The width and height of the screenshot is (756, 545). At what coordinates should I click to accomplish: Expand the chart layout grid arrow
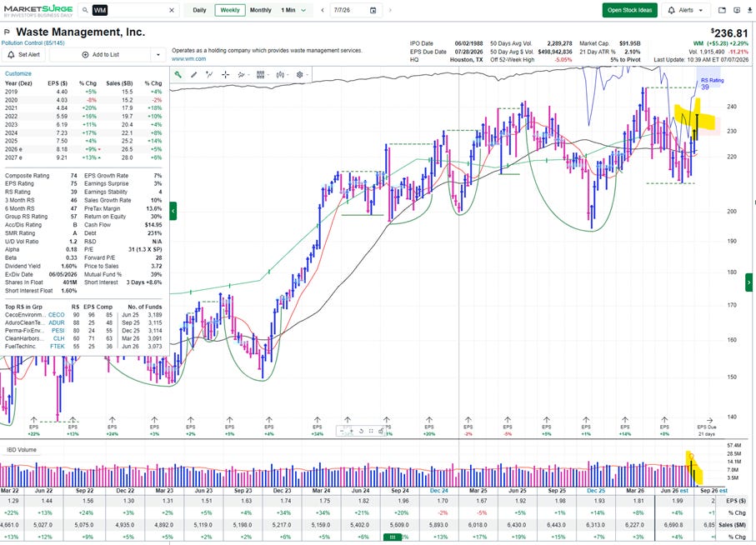(268, 75)
